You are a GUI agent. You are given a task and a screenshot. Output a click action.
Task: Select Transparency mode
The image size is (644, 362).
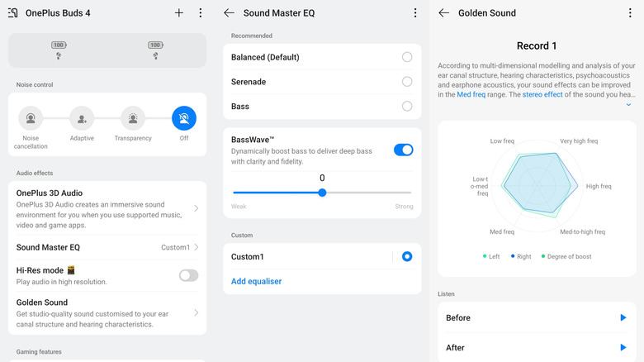click(x=133, y=118)
